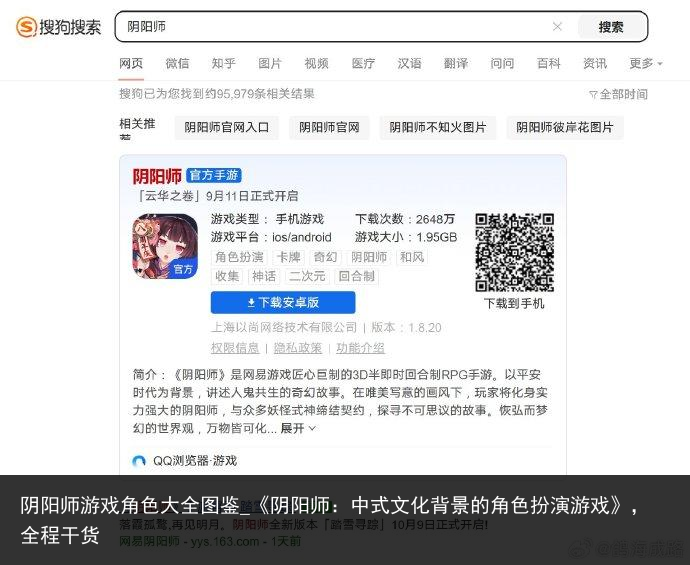Open the red 阴阳师 result title
Screen dimensions: 690x565
[157, 176]
